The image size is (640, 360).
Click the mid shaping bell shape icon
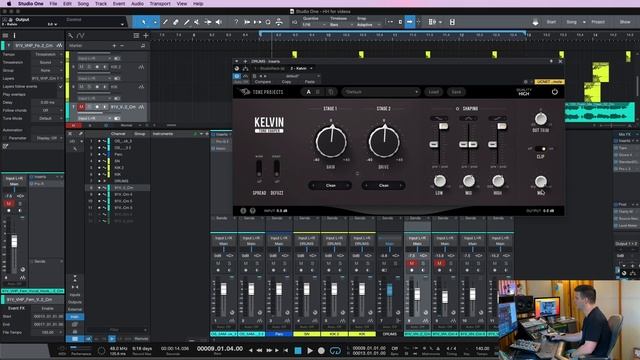click(468, 118)
